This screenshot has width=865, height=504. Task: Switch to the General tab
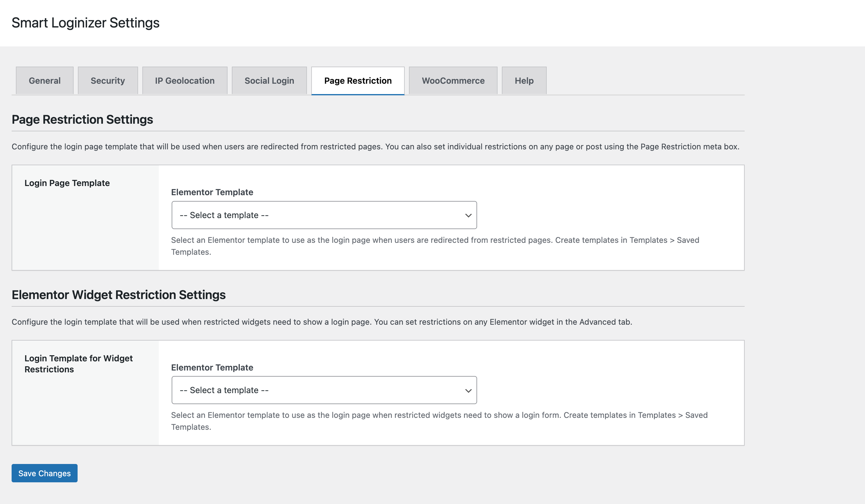coord(45,81)
